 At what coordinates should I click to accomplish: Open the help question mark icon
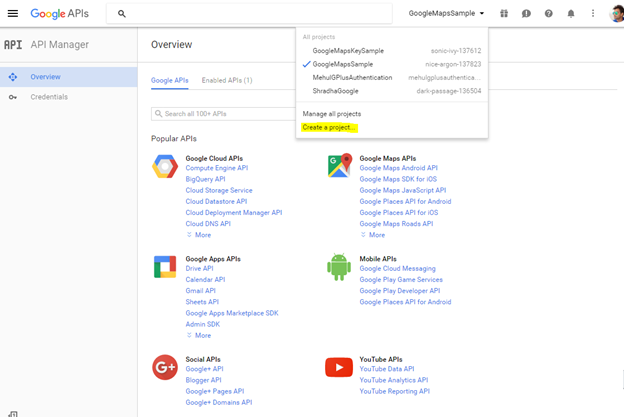tap(549, 14)
